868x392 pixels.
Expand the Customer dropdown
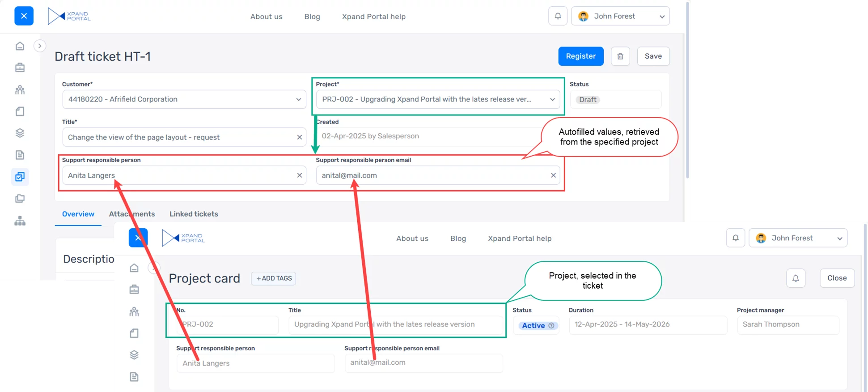(298, 99)
